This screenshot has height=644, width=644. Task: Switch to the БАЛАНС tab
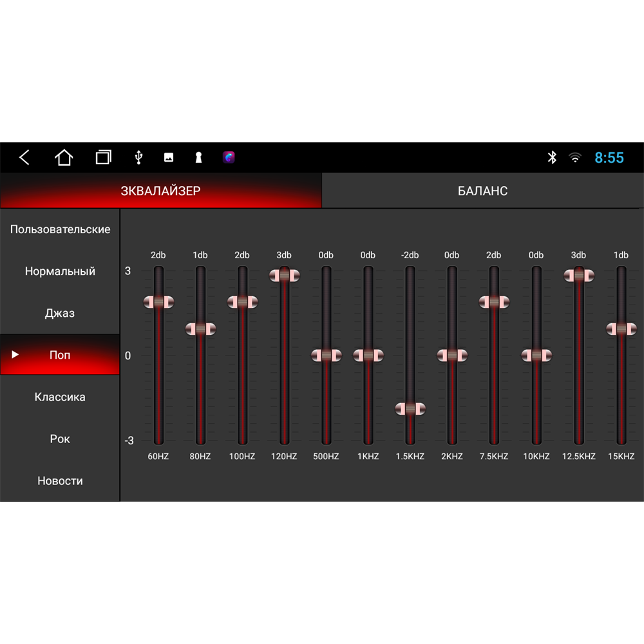click(x=482, y=191)
